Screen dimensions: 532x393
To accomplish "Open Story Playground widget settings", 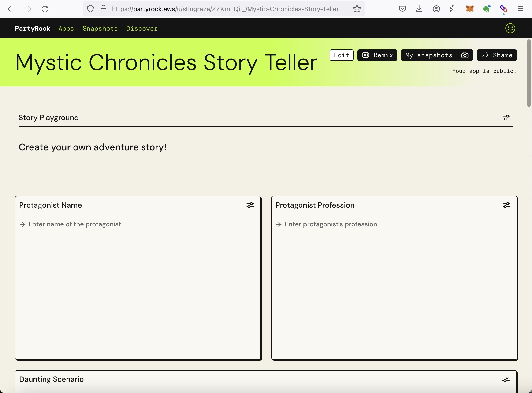I will click(x=506, y=118).
